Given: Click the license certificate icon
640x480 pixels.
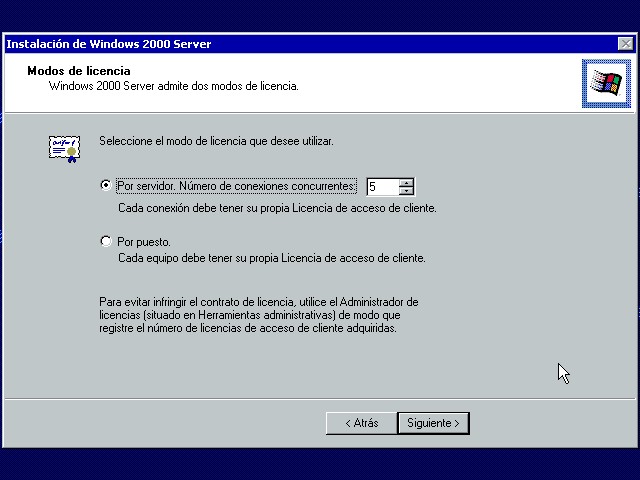Looking at the screenshot, I should pyautogui.click(x=64, y=149).
